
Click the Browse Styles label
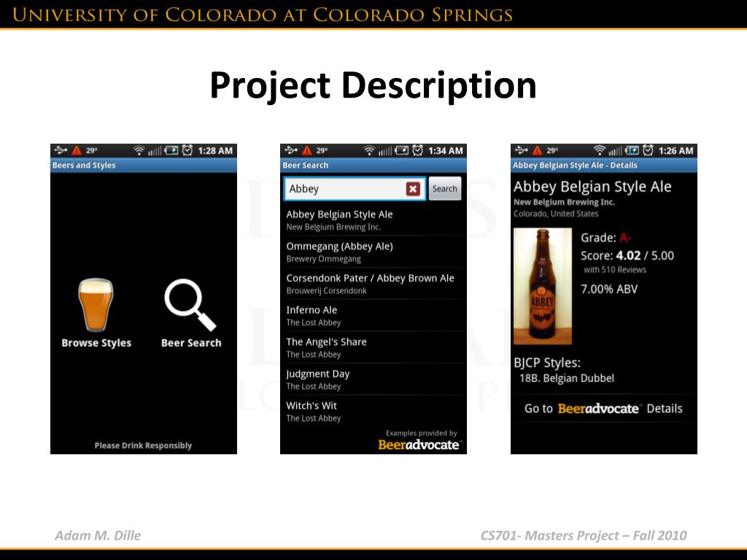pyautogui.click(x=96, y=343)
